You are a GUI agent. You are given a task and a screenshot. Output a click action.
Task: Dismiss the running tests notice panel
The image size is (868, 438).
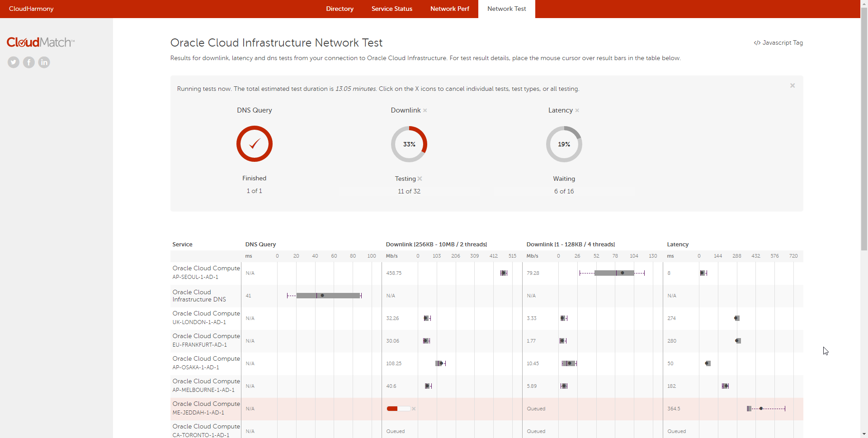[x=793, y=85]
